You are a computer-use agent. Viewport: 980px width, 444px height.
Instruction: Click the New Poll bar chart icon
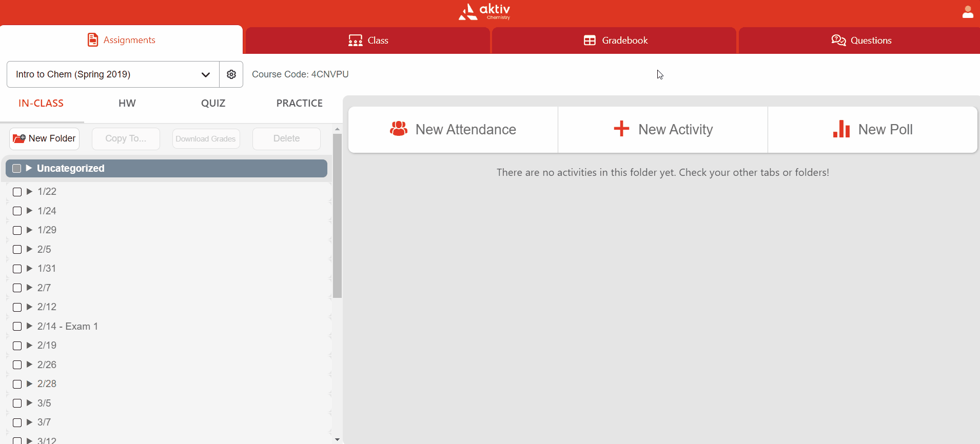(x=841, y=129)
